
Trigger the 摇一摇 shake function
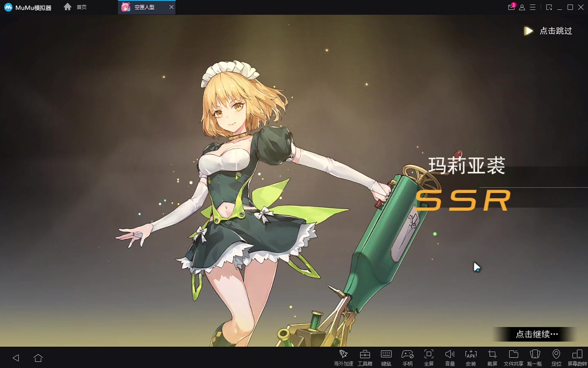(535, 357)
